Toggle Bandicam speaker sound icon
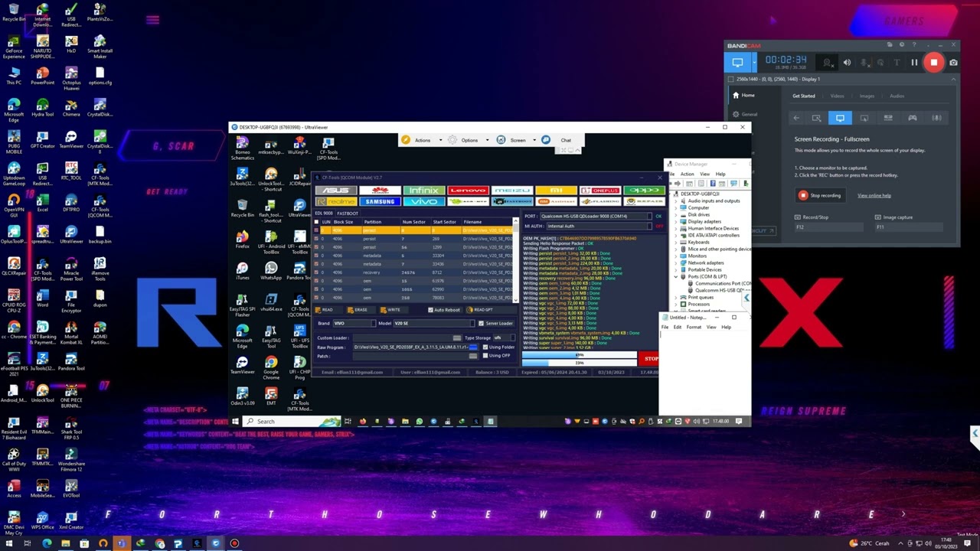 (x=847, y=63)
